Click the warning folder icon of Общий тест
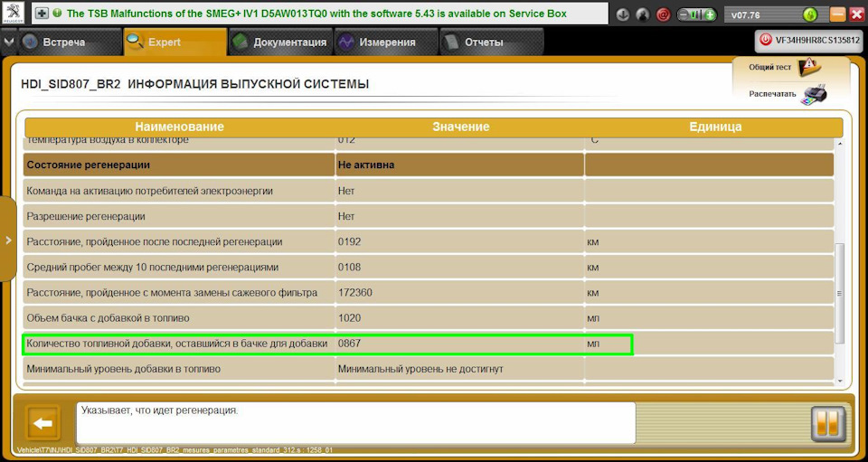The image size is (868, 462). pos(810,66)
